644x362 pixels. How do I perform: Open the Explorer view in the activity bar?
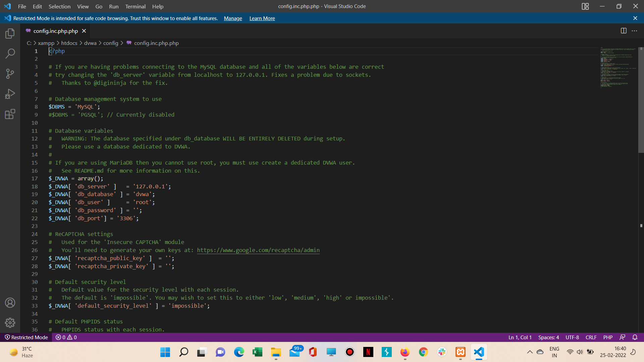(10, 33)
